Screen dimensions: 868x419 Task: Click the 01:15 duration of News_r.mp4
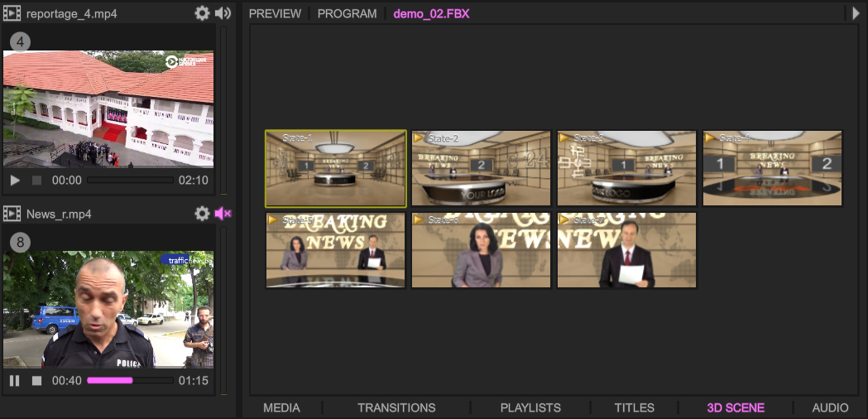tap(194, 381)
